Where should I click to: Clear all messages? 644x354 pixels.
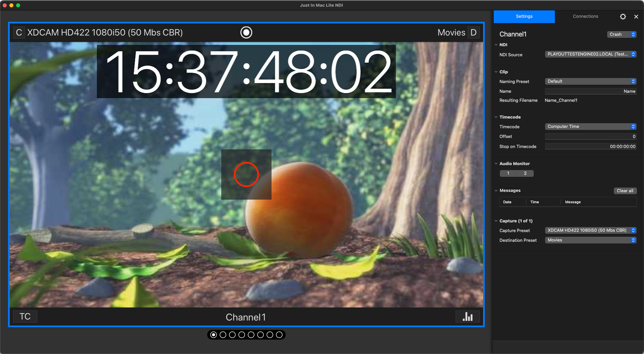tap(625, 191)
